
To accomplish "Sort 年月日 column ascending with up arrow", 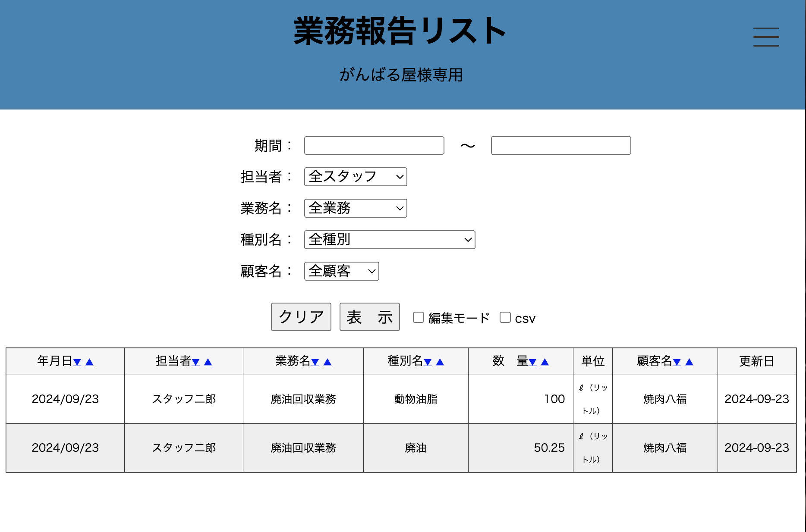I will click(90, 362).
